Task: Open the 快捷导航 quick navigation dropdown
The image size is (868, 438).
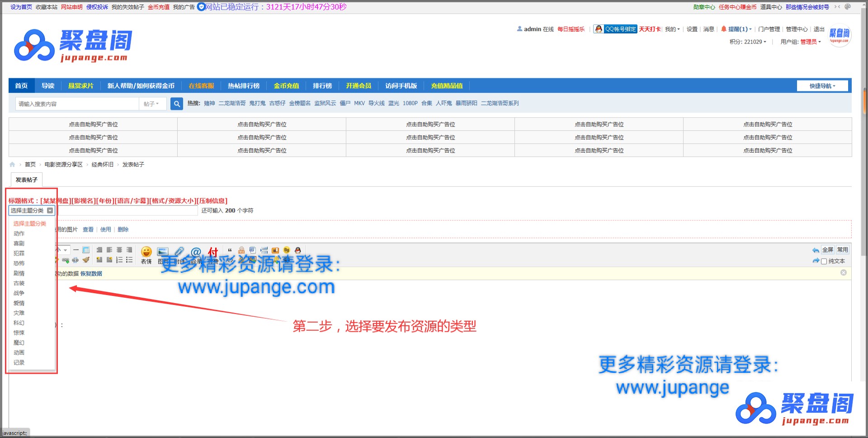Action: pos(822,86)
